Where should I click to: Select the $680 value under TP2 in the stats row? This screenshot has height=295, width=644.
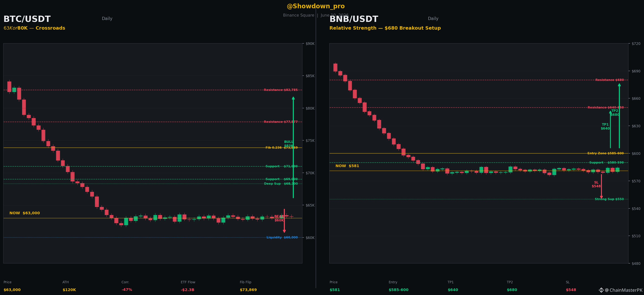[x=512, y=290]
